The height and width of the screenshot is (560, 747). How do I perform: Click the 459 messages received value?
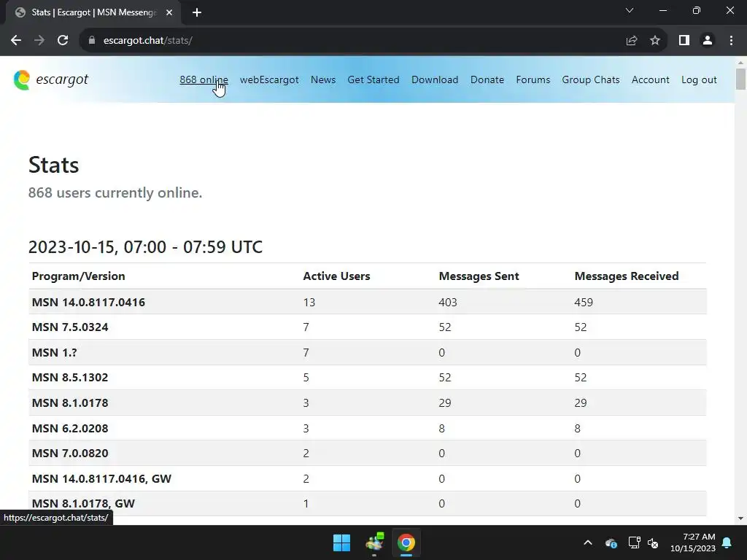(584, 302)
